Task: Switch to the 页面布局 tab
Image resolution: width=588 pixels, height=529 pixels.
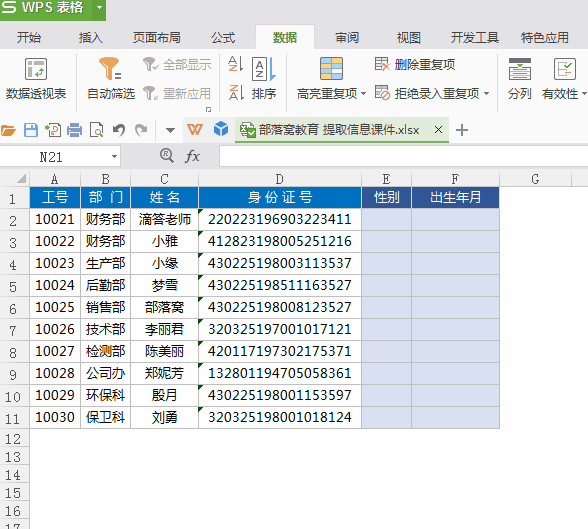Action: [x=157, y=37]
